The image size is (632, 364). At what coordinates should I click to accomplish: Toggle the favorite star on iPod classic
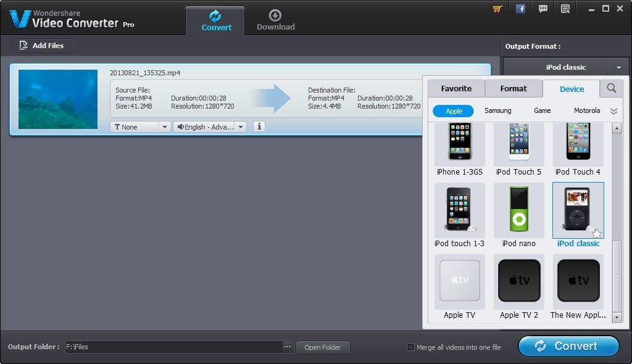596,233
